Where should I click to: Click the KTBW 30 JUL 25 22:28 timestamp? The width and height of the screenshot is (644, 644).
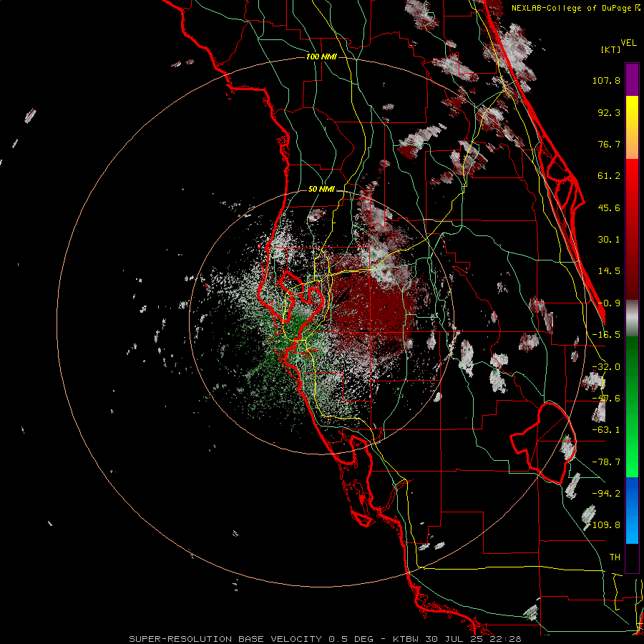(x=457, y=639)
